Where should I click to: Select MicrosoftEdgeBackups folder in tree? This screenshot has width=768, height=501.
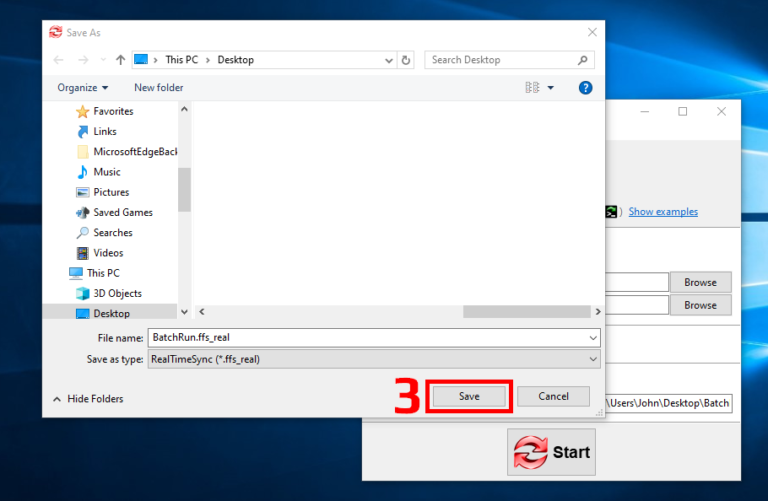135,152
